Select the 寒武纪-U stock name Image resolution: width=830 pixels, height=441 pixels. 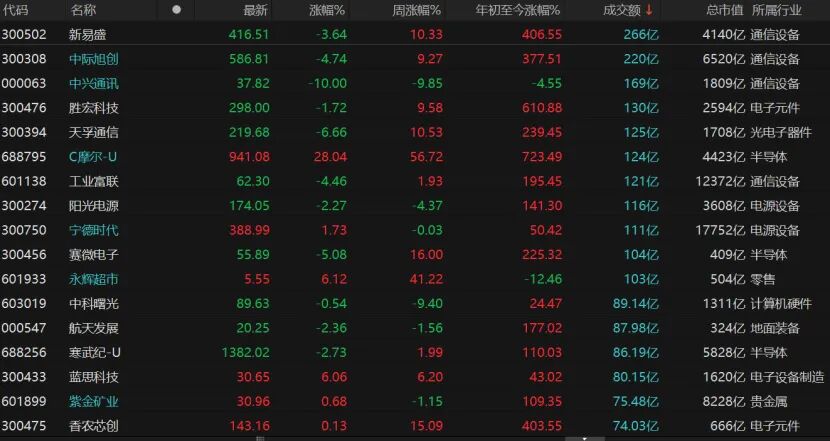pos(95,352)
